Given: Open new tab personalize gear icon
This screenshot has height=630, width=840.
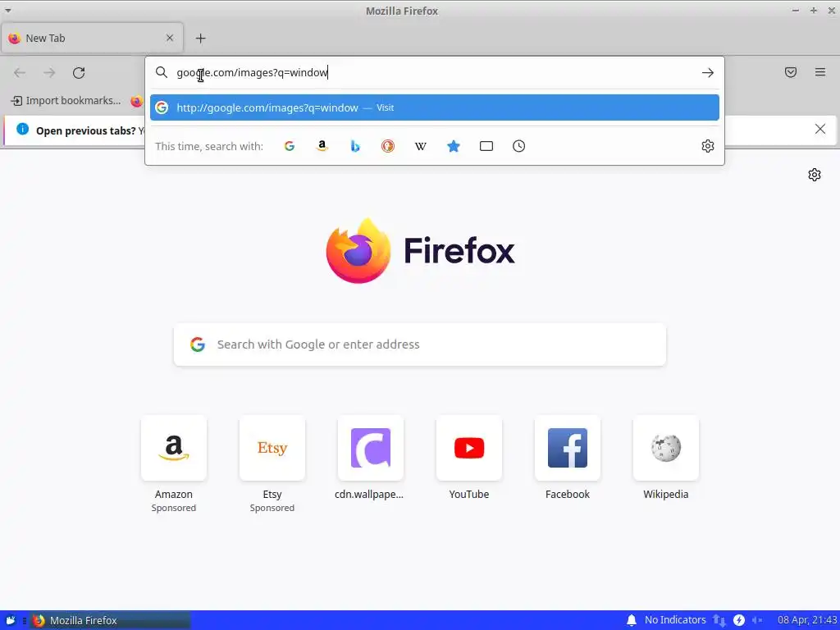Looking at the screenshot, I should click(815, 175).
